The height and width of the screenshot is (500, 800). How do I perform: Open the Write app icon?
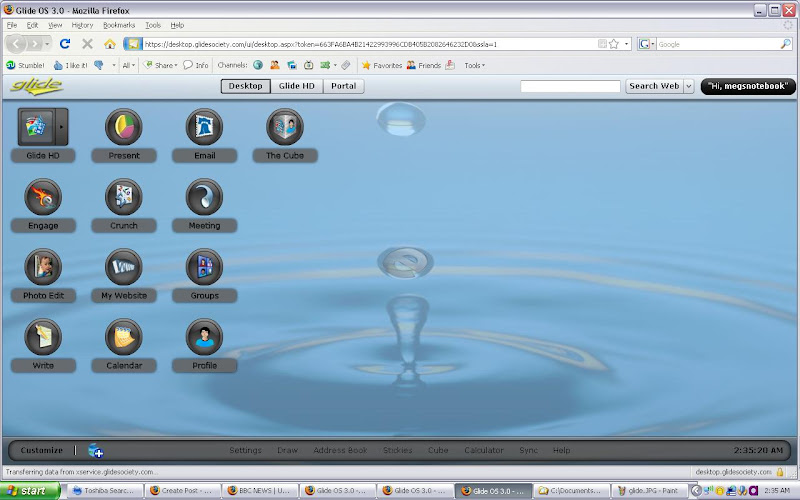point(43,338)
